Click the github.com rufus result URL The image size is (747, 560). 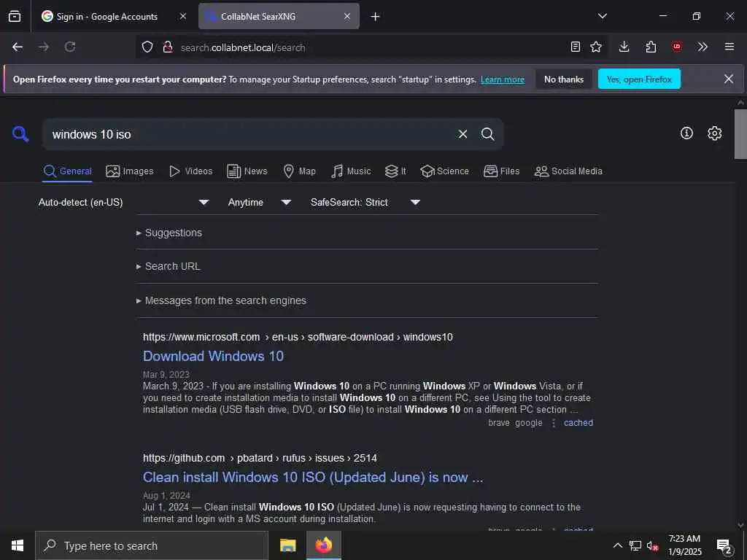[260, 458]
